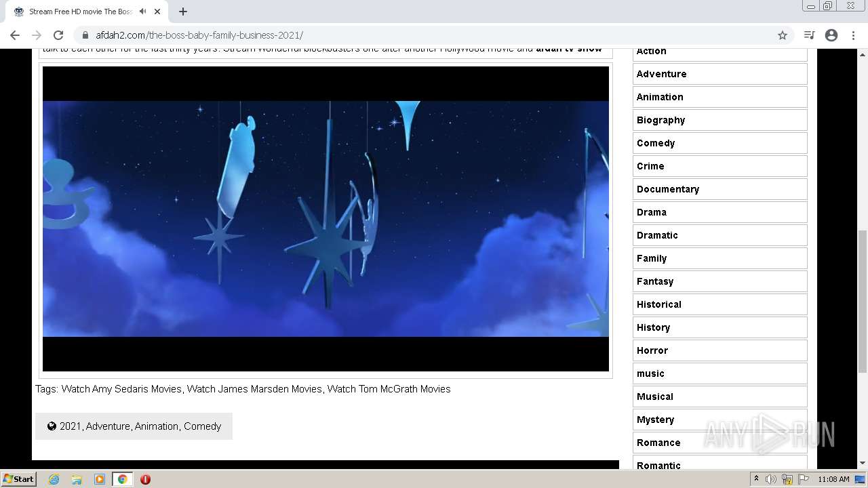The height and width of the screenshot is (488, 868).
Task: Close the Stream Free HD movie tab
Action: tap(157, 12)
